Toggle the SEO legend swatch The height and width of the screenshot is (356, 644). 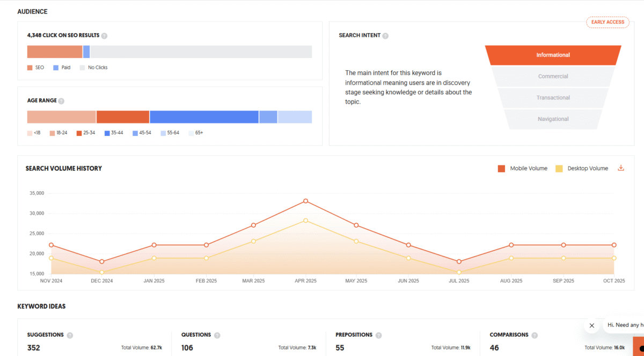(x=30, y=67)
